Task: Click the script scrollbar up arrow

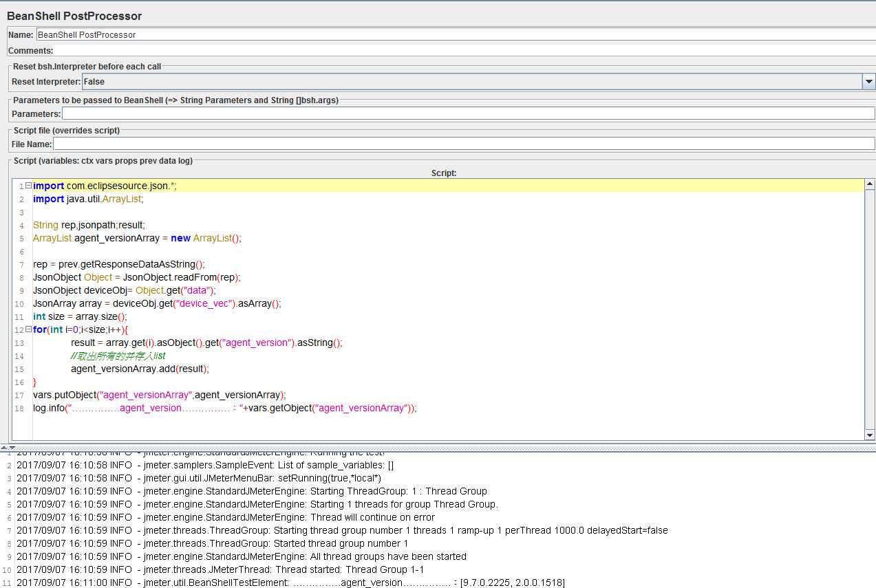Action: point(870,184)
